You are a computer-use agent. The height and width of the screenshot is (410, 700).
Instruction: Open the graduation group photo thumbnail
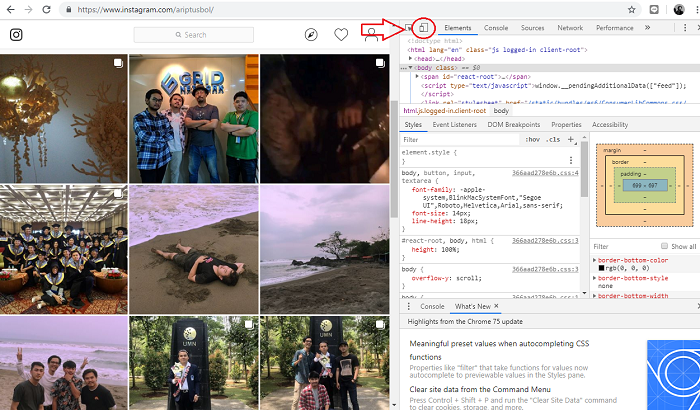63,250
